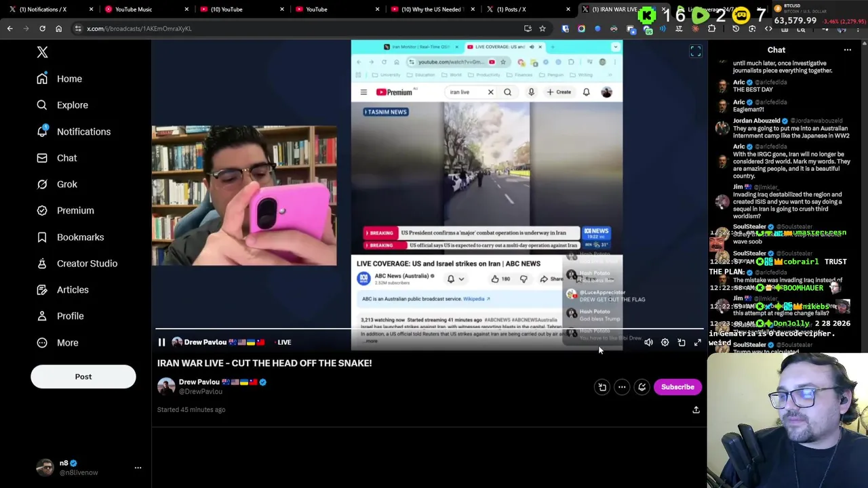Open the browser extensions puzzle icon

point(711,28)
